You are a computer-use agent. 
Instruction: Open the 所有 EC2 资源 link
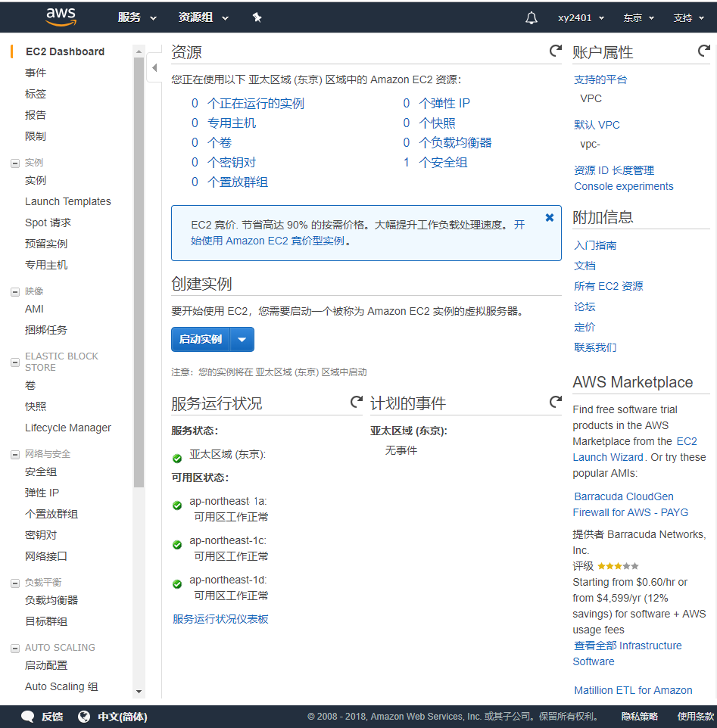(608, 286)
